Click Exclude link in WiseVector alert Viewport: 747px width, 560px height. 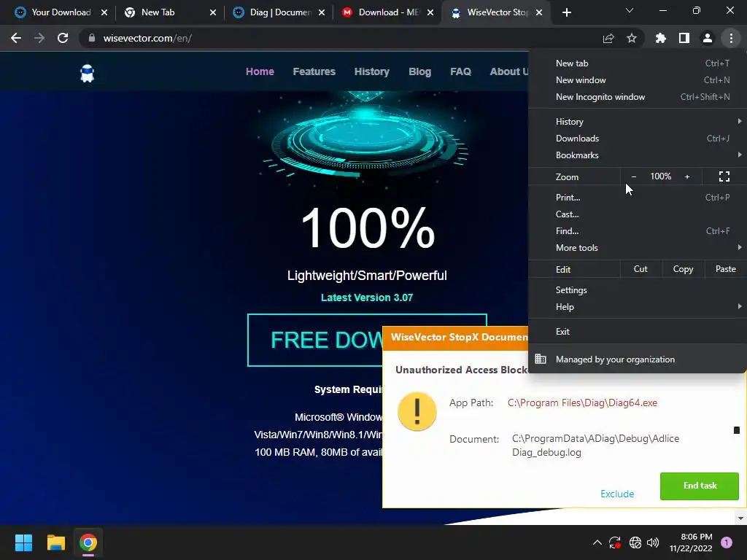coord(617,494)
